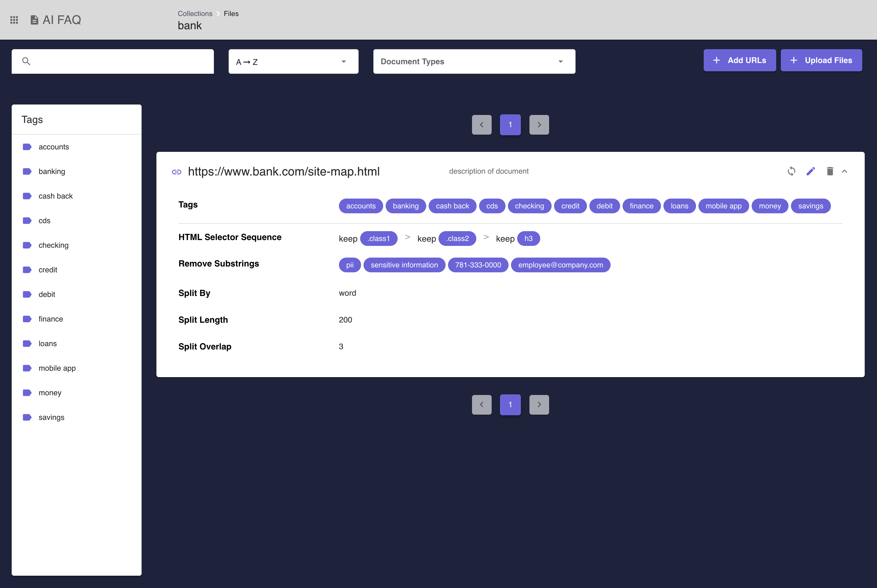877x588 pixels.
Task: Click the tag icon next to cds
Action: pyautogui.click(x=27, y=220)
